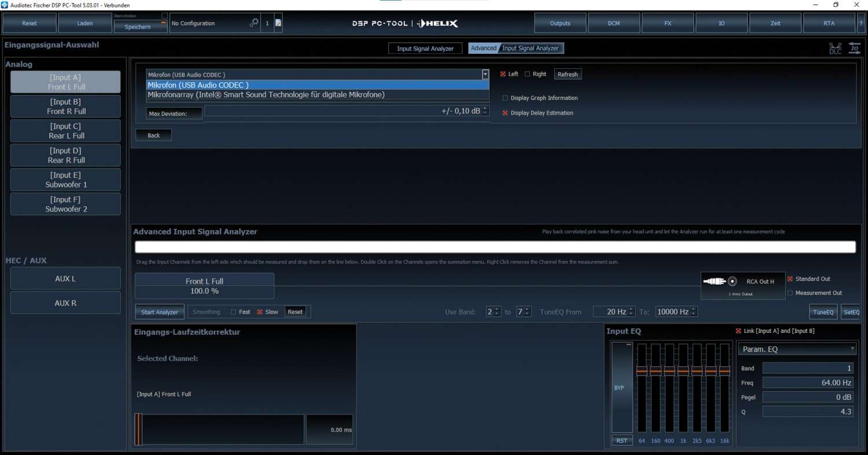Collapse the microphone device dropdown arrow
The height and width of the screenshot is (455, 868).
[485, 74]
